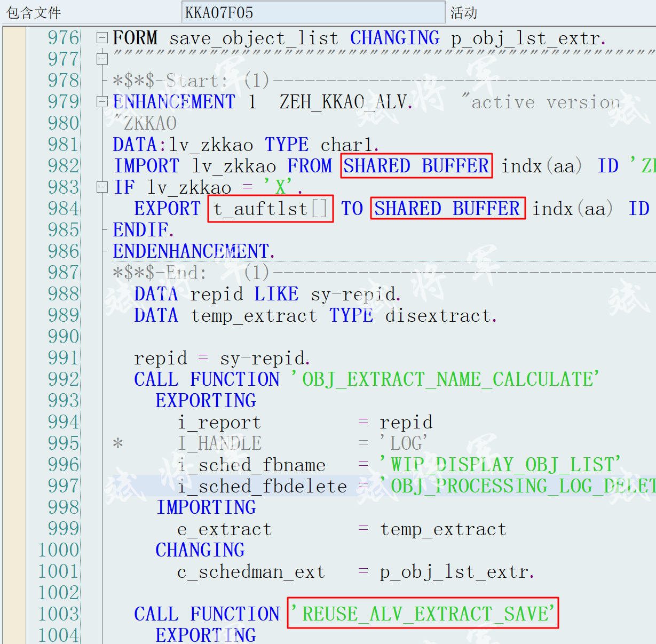Click the 'DATA repid LIKE sy-repid' line
Image resolution: width=656 pixels, height=644 pixels.
pyautogui.click(x=267, y=294)
